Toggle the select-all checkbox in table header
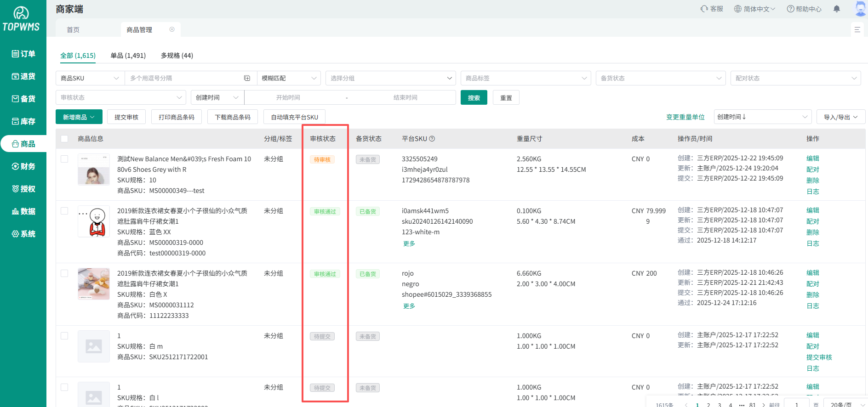Screen dimensions: 868x407 point(64,139)
